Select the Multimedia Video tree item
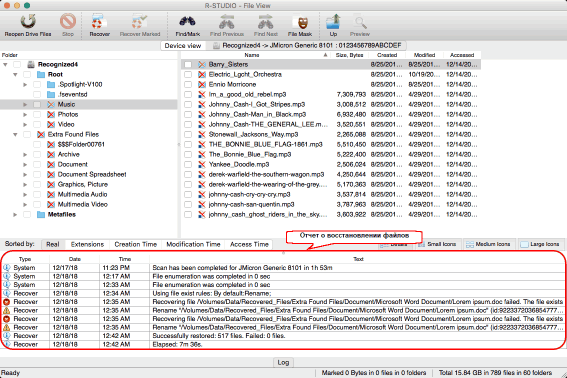567x378 pixels. pyautogui.click(x=82, y=204)
